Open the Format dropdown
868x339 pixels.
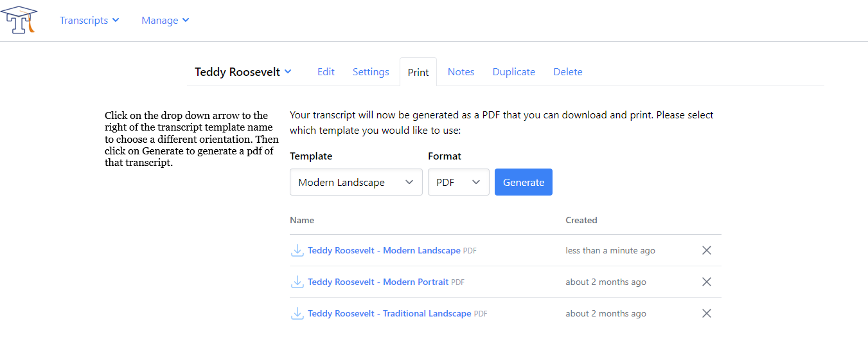point(458,183)
